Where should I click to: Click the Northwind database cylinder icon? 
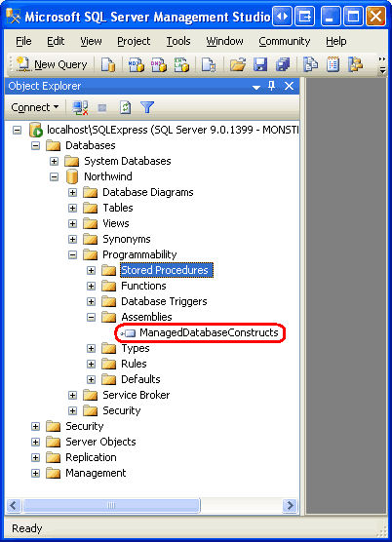click(71, 176)
